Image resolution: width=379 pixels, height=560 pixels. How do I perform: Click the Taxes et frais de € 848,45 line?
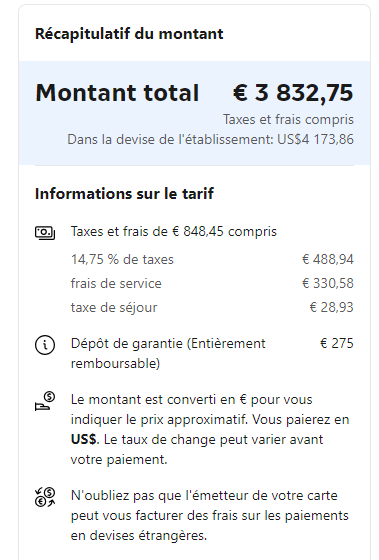[x=174, y=231]
